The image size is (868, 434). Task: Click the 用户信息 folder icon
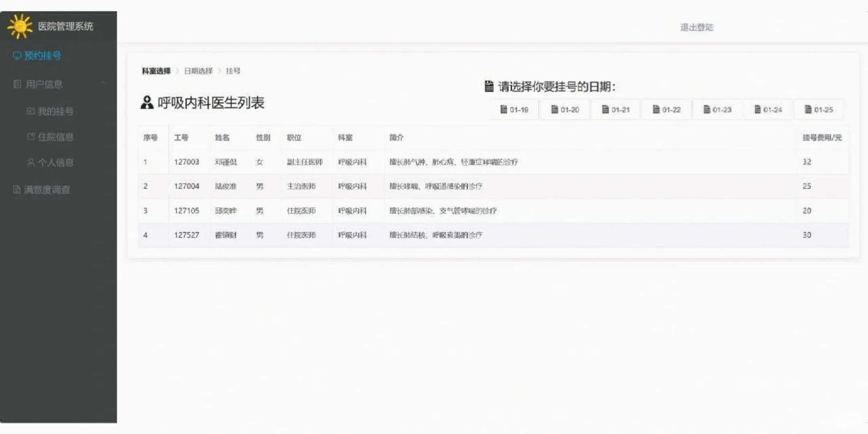16,84
